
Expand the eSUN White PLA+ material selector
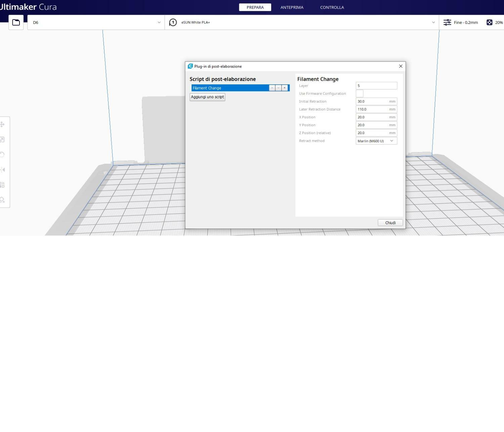pyautogui.click(x=302, y=23)
